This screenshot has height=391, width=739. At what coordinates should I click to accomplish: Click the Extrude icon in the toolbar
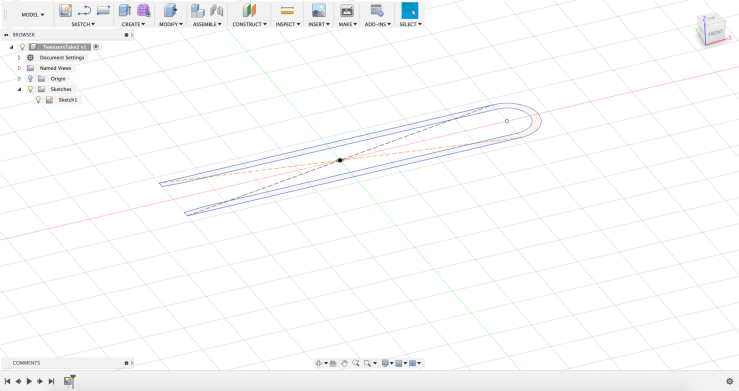click(x=125, y=10)
